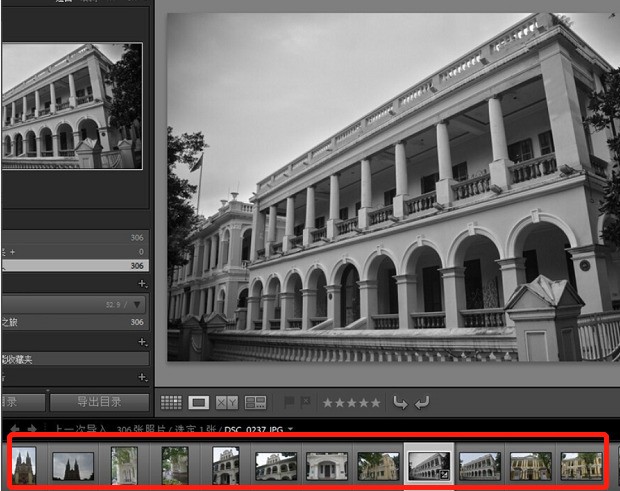Click the plus icon above the volume bar
Image resolution: width=620 pixels, height=491 pixels.
tap(142, 284)
